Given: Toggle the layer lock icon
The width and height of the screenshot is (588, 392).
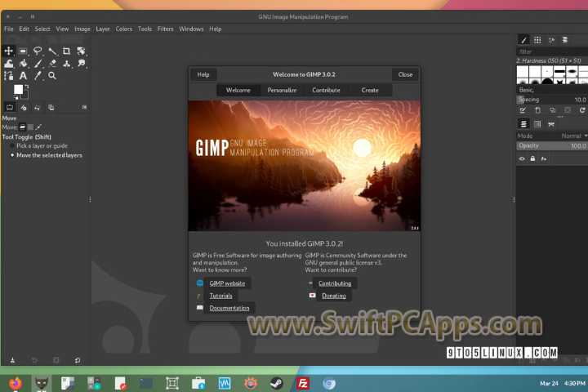Looking at the screenshot, I should [532, 159].
